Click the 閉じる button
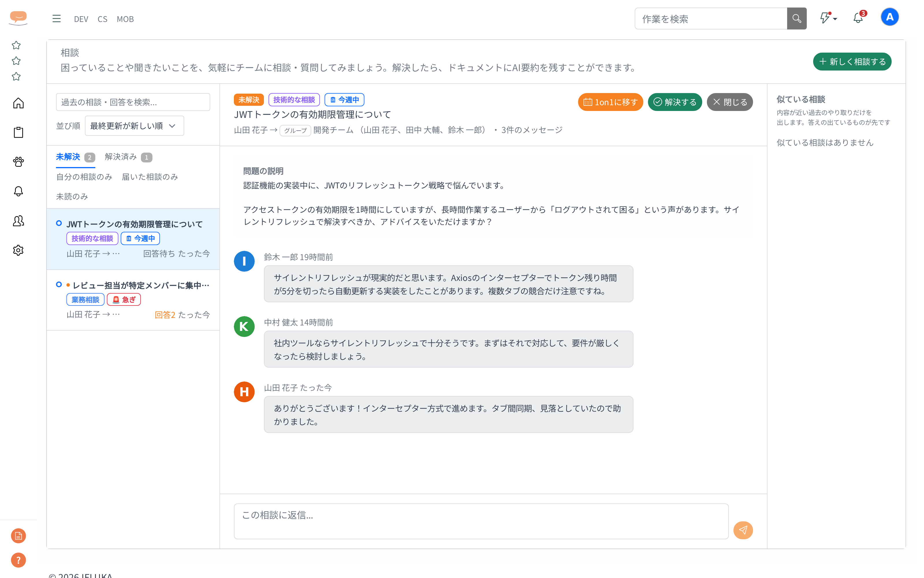 (x=730, y=102)
